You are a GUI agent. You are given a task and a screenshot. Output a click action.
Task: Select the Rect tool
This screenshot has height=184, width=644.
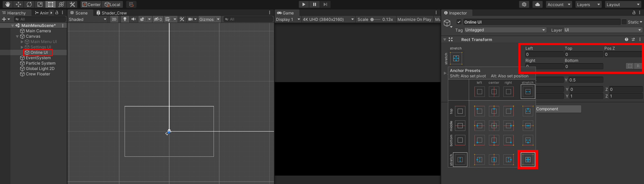pos(51,4)
